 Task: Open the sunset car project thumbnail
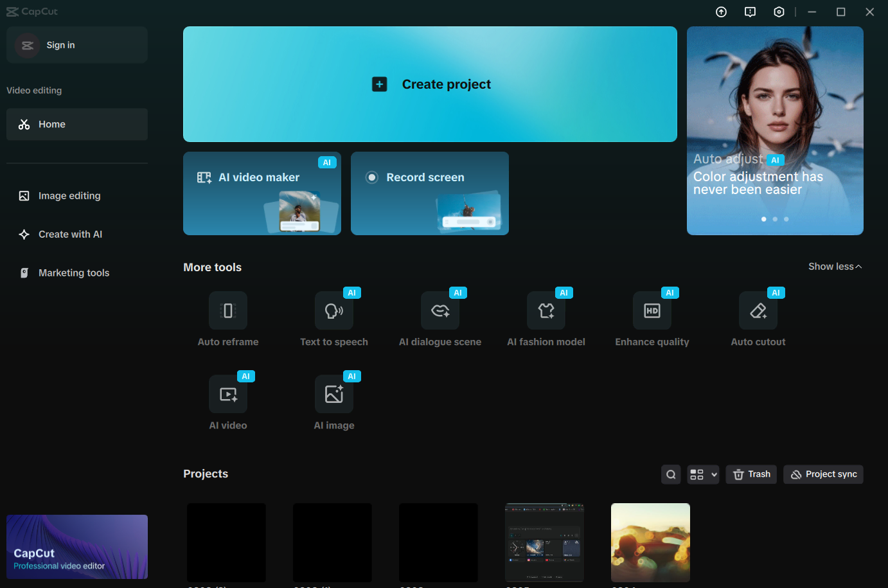coord(650,543)
